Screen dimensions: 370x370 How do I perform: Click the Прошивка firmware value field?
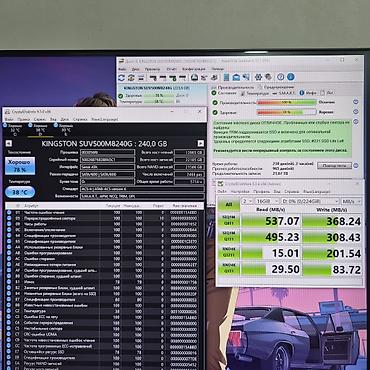(107, 152)
